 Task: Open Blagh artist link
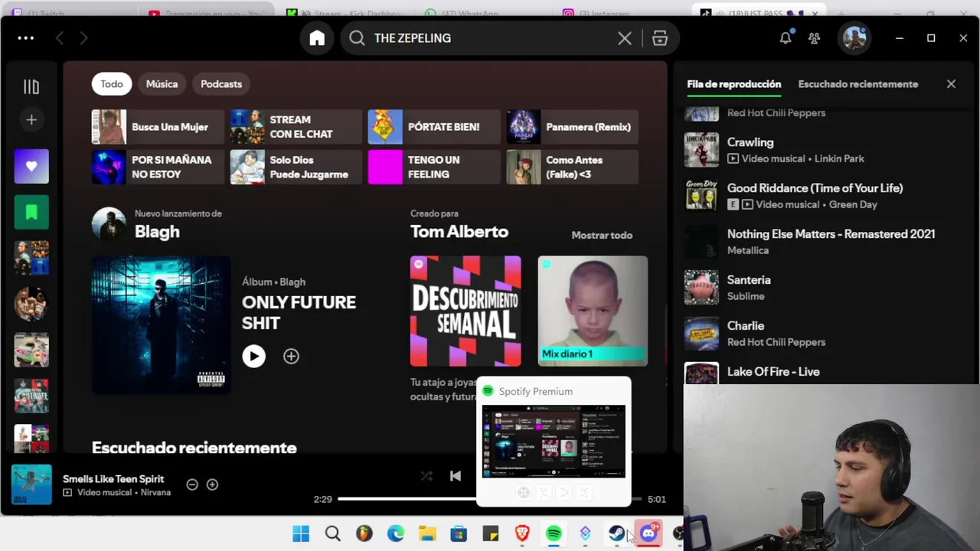pyautogui.click(x=157, y=232)
